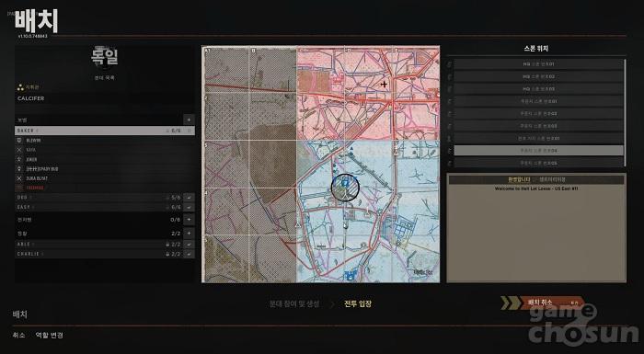This screenshot has height=354, width=644.
Task: Click blue HQ marker at map bottom
Action: 351,275
